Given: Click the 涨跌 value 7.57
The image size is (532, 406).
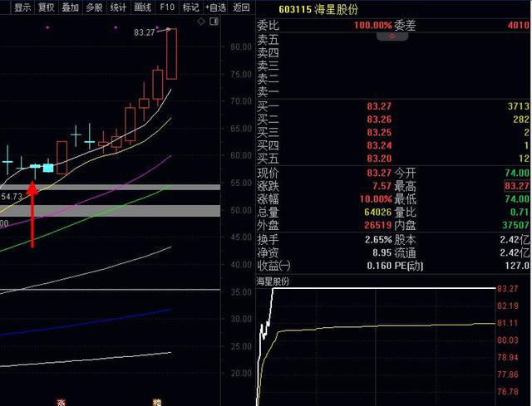Looking at the screenshot, I should 382,186.
